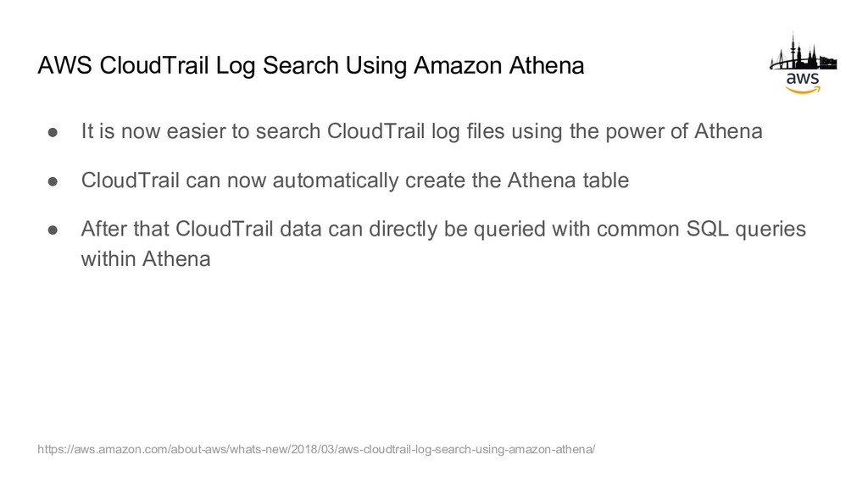Click the bullet about common SQL queries
868x488 pixels.
tap(443, 243)
